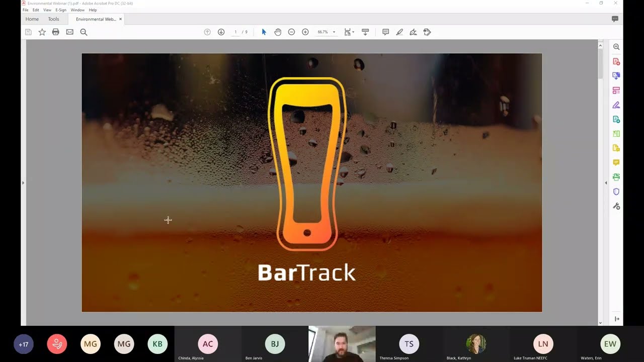Switch to the Tools tab
644x362 pixels.
pyautogui.click(x=53, y=19)
